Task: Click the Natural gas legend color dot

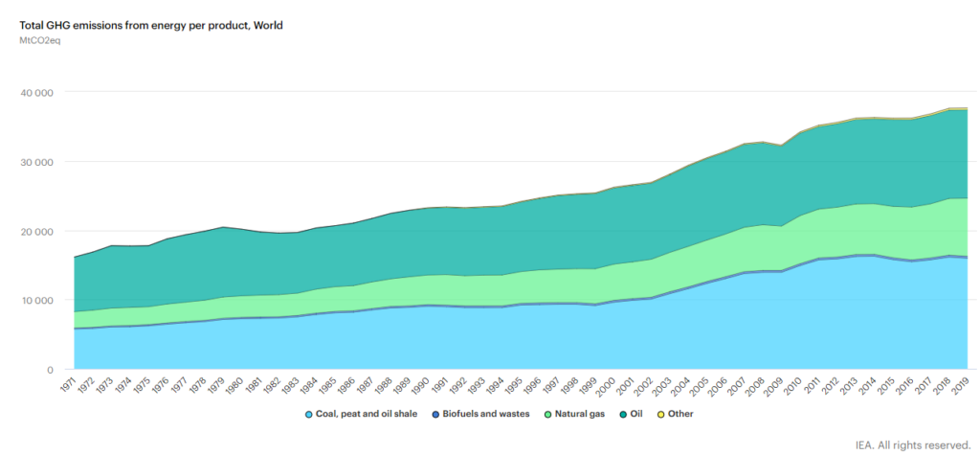Action: click(x=548, y=415)
